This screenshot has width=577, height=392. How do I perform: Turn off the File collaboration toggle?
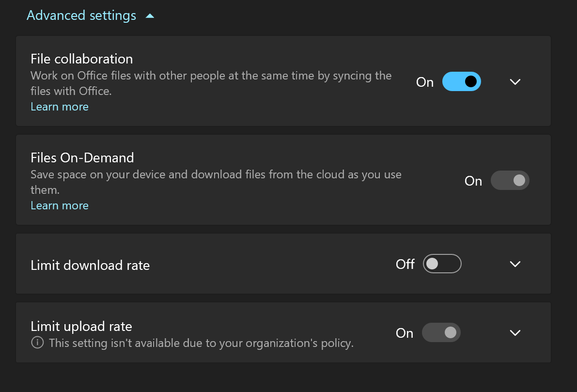[461, 81]
